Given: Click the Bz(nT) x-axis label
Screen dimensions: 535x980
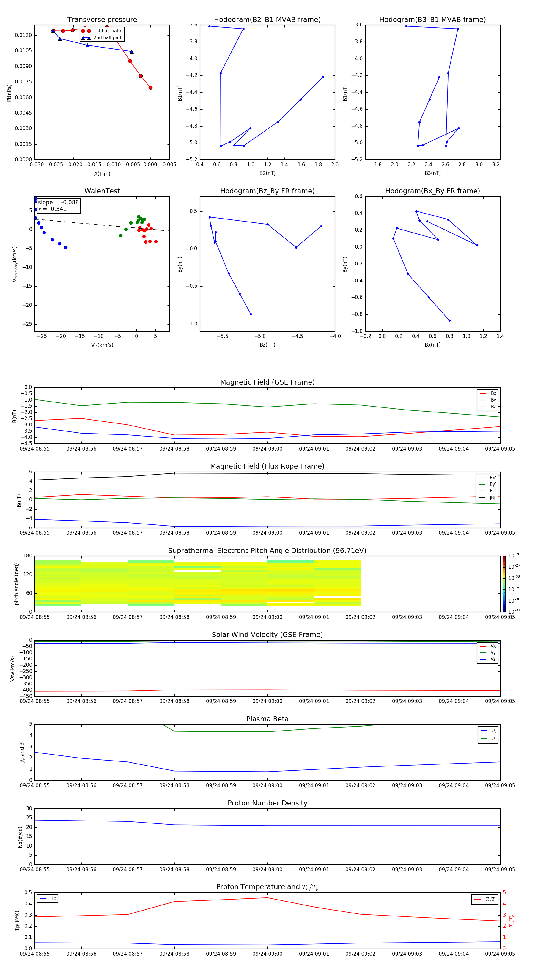Looking at the screenshot, I should pos(267,345).
